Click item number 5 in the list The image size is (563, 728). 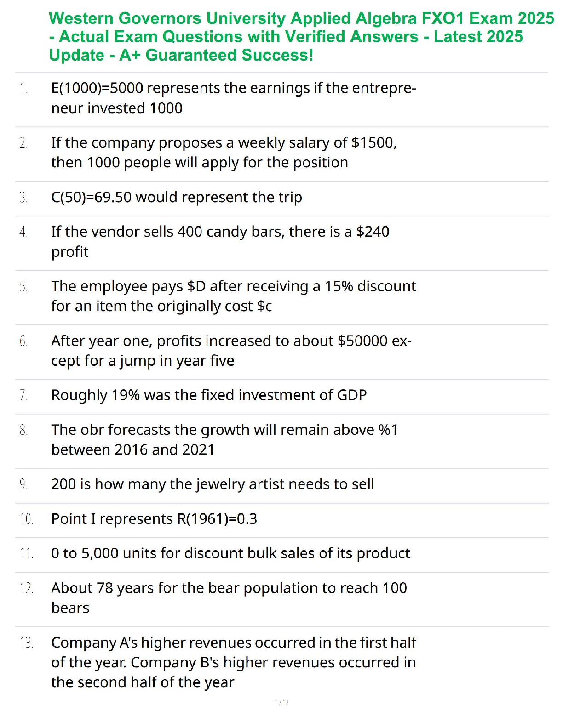[24, 286]
